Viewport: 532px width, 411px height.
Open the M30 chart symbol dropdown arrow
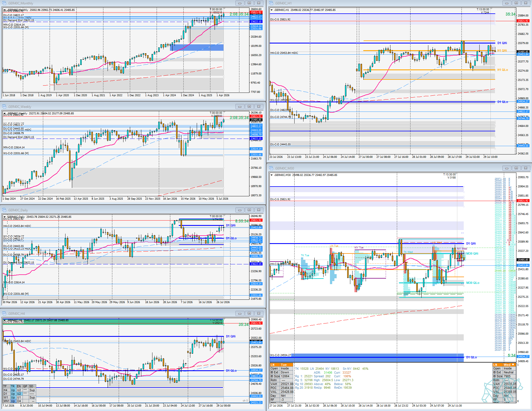point(272,175)
